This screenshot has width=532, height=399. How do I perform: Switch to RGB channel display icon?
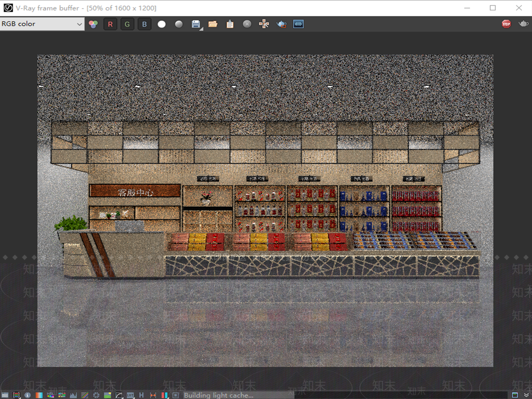coord(93,24)
